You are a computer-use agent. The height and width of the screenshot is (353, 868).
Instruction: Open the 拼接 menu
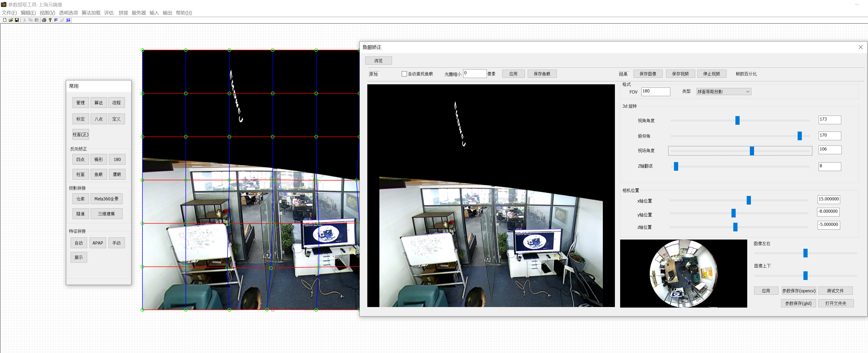click(123, 13)
